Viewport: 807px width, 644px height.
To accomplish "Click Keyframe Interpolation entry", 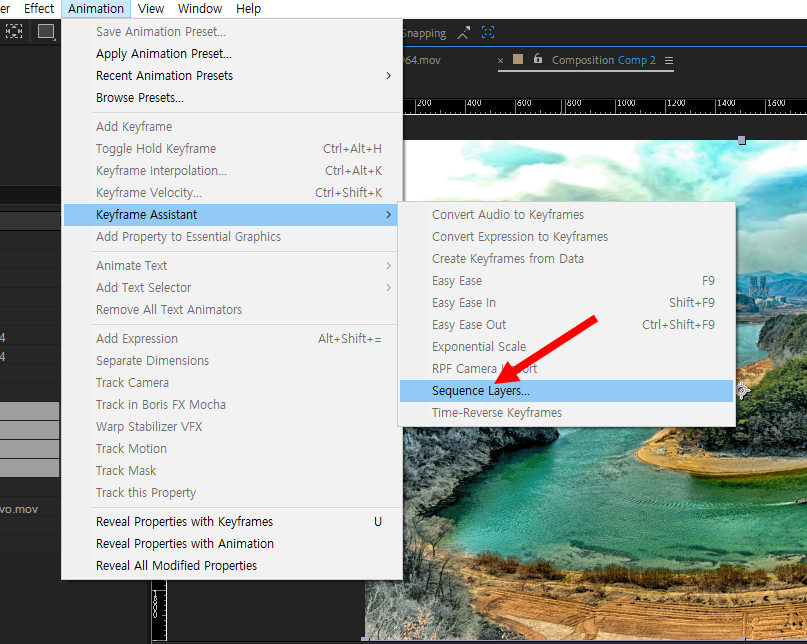I will point(232,170).
